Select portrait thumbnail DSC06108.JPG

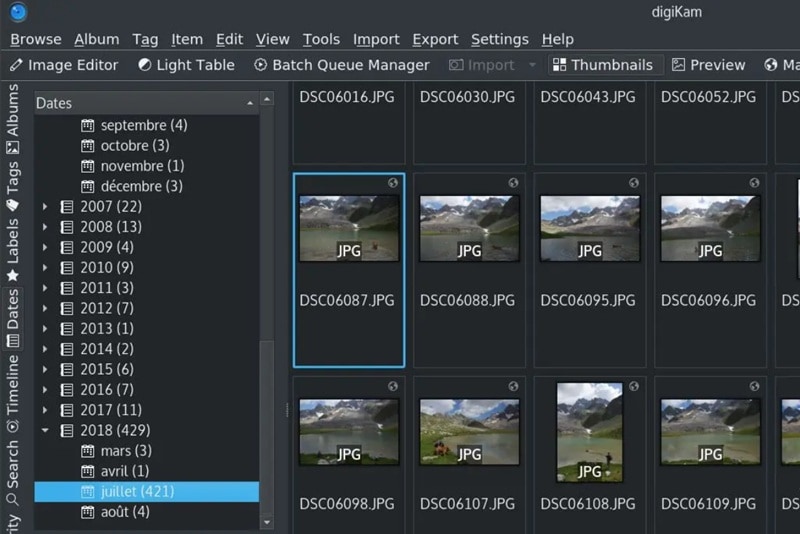590,432
